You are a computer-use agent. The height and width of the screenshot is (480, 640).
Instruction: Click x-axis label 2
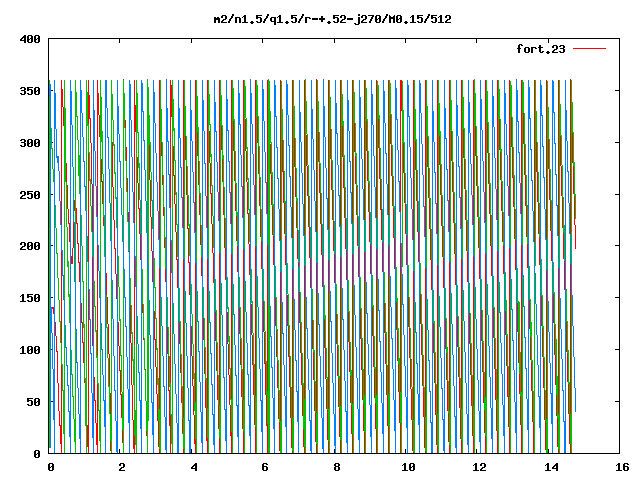click(x=122, y=467)
